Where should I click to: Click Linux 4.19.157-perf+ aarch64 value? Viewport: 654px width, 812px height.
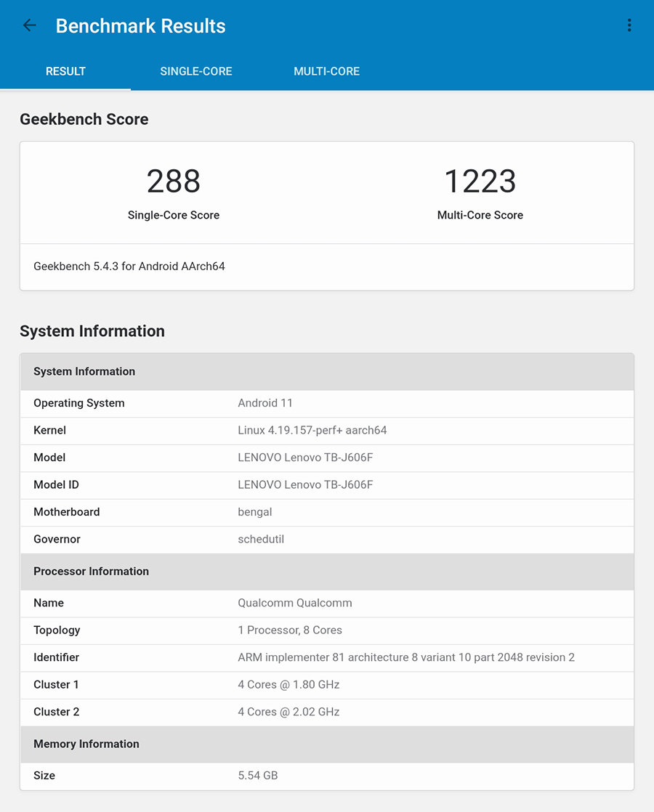coord(312,431)
